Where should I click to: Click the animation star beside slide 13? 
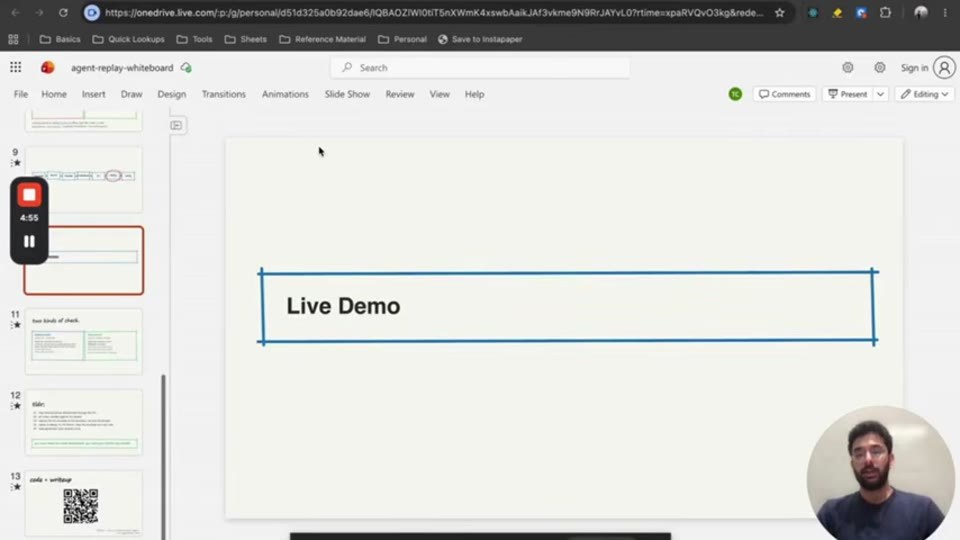[x=17, y=487]
